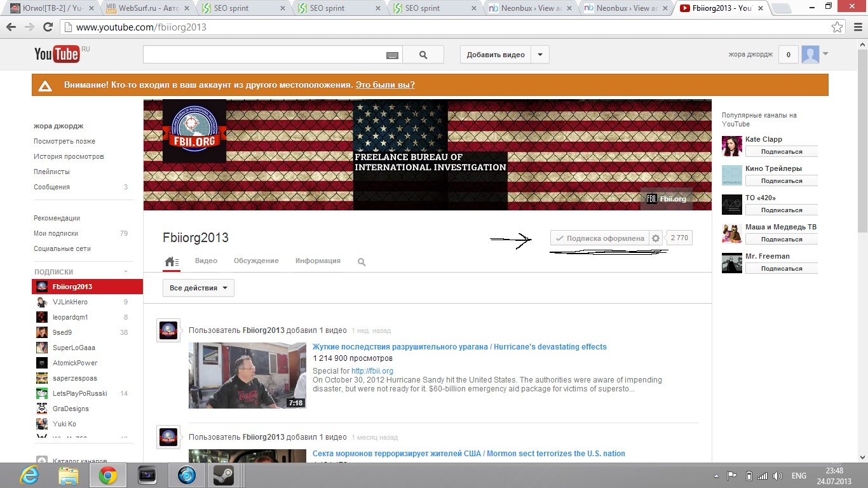Subscribe to Mr. Freeman
Screen dimensions: 868x488
(x=782, y=269)
